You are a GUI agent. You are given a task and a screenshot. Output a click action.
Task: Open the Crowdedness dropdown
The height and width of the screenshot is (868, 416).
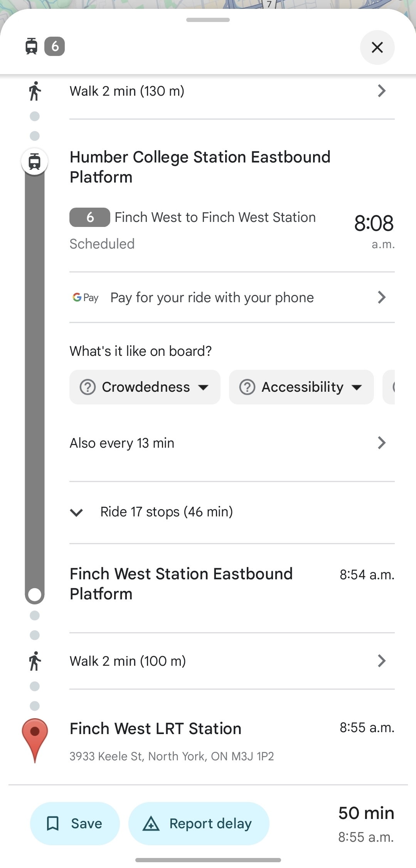point(145,387)
